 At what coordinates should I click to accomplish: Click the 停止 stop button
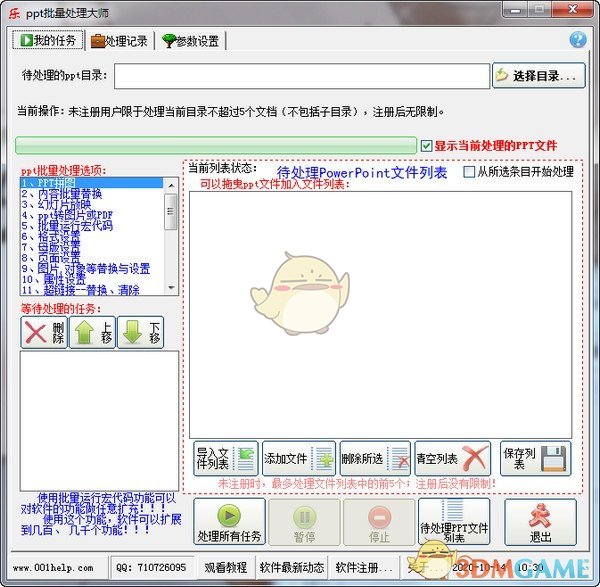379,522
